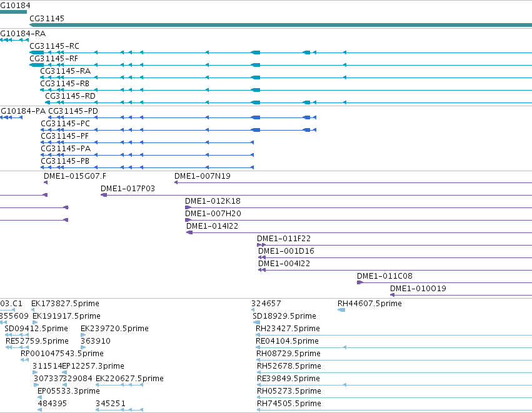532x413 pixels.
Task: Click EST RH74505.5prime label
Action: click(289, 404)
